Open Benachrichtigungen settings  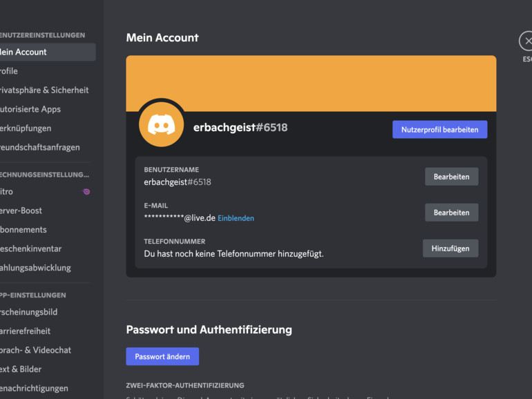(x=48, y=388)
